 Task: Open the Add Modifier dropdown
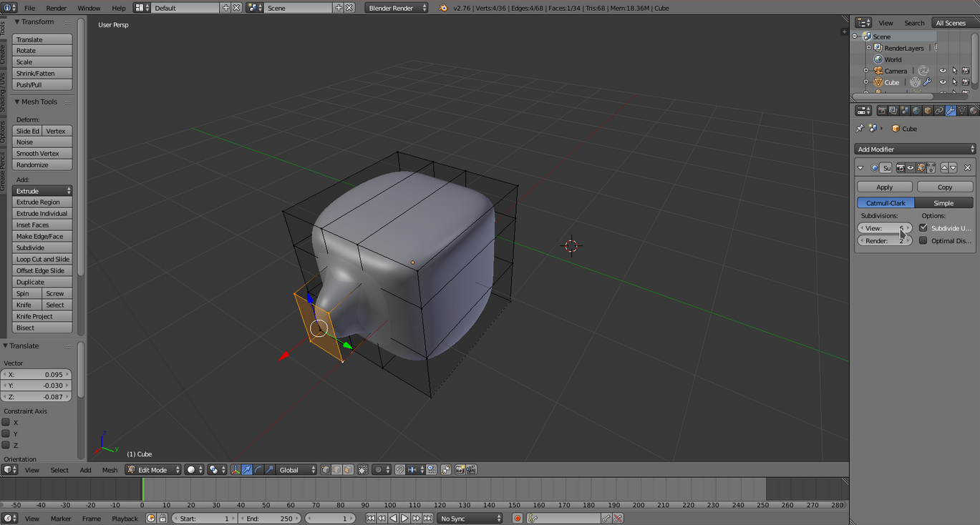pos(916,149)
